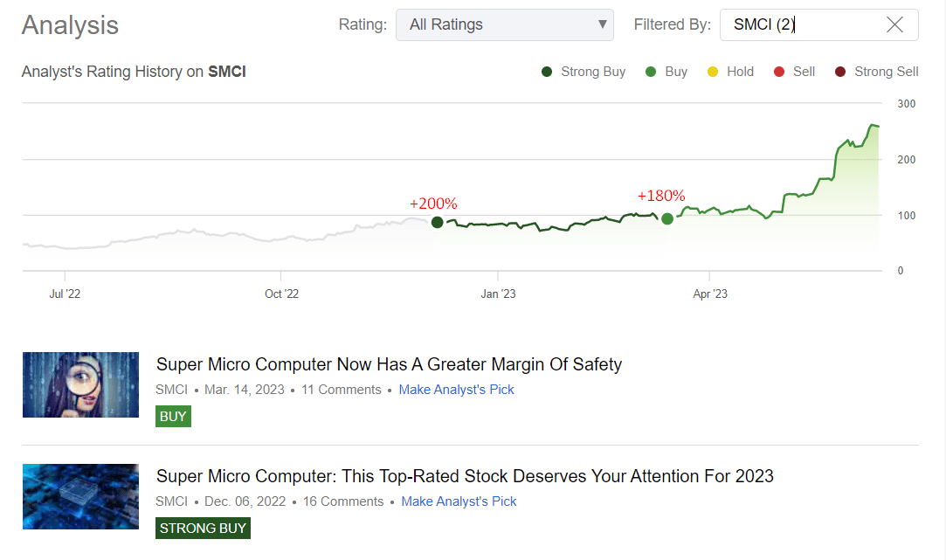Toggle the Sell ratings display
The height and width of the screenshot is (560, 946).
coord(777,72)
